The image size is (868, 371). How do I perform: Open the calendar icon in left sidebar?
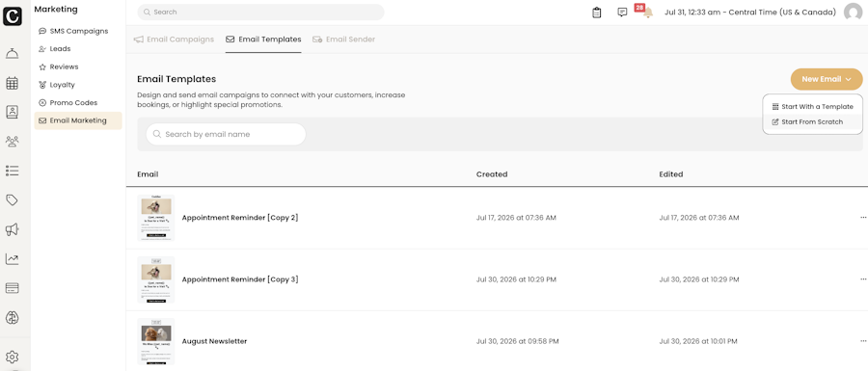12,83
